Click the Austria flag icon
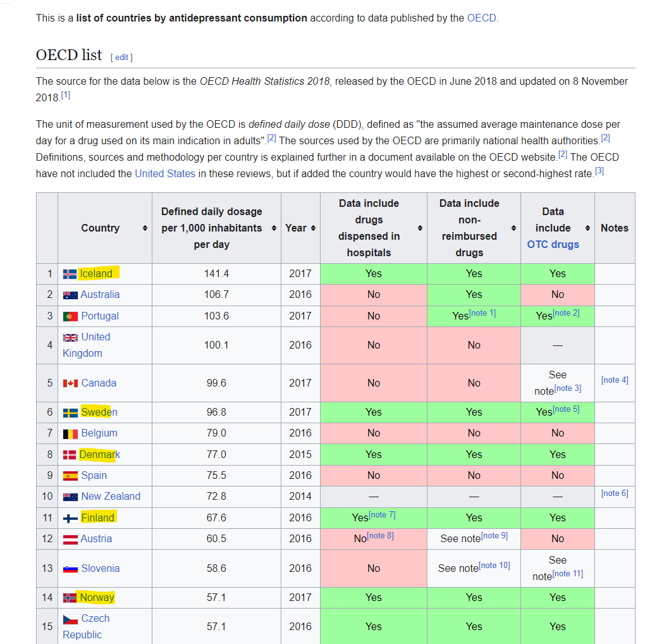This screenshot has width=657, height=644. pyautogui.click(x=70, y=540)
